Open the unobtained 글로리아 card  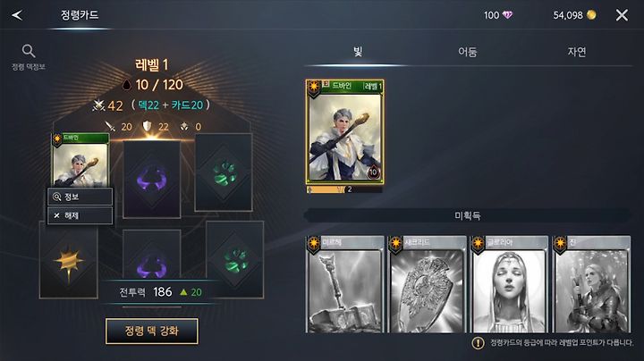click(509, 284)
